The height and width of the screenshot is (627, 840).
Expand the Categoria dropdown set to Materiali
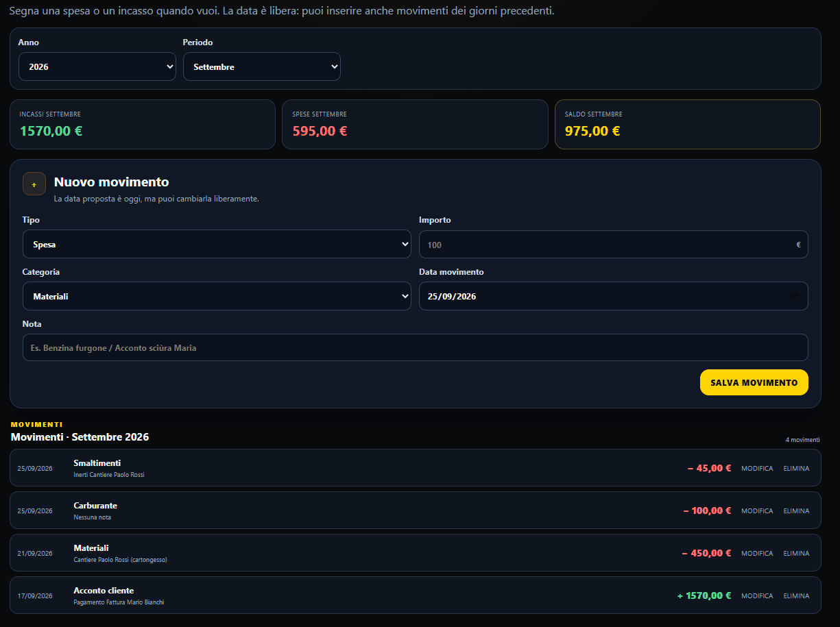click(217, 296)
